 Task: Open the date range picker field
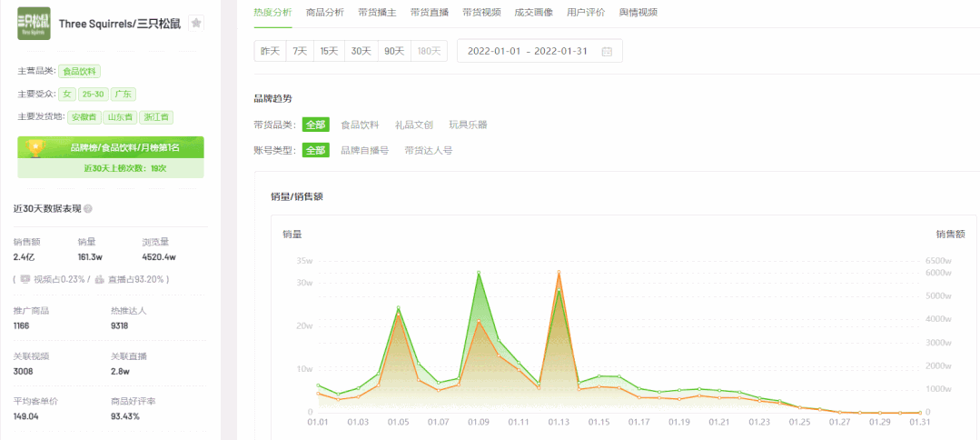(540, 51)
